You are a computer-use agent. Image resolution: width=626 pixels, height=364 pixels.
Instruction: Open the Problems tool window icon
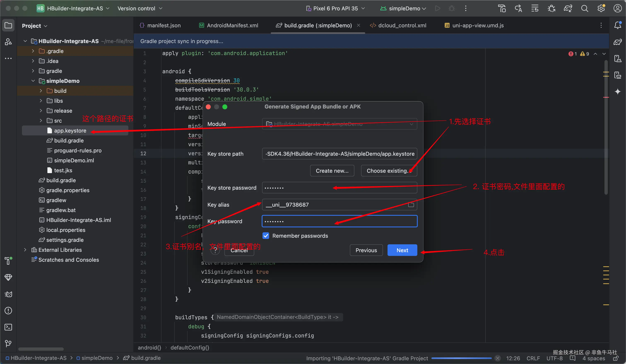(8, 311)
